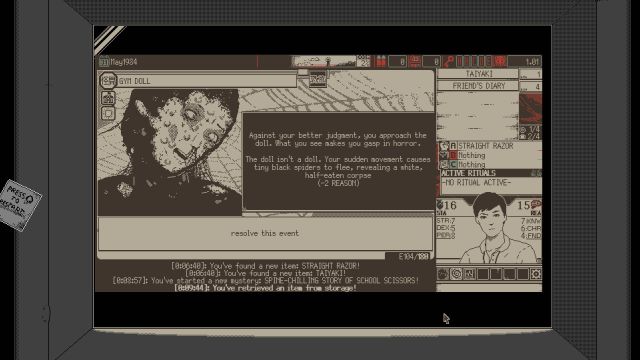
Task: Click the DEX:5 stat
Action: click(445, 228)
